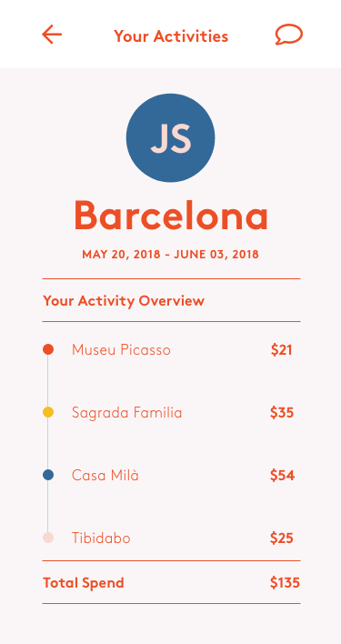Click the $35 Sagrada Familia price
The width and height of the screenshot is (341, 644).
[x=282, y=412]
